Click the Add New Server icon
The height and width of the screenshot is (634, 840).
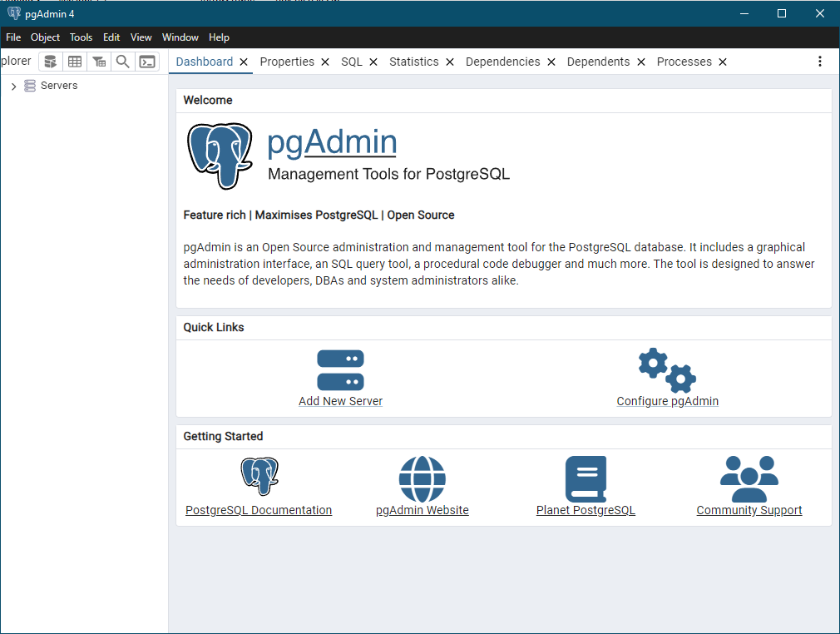341,370
